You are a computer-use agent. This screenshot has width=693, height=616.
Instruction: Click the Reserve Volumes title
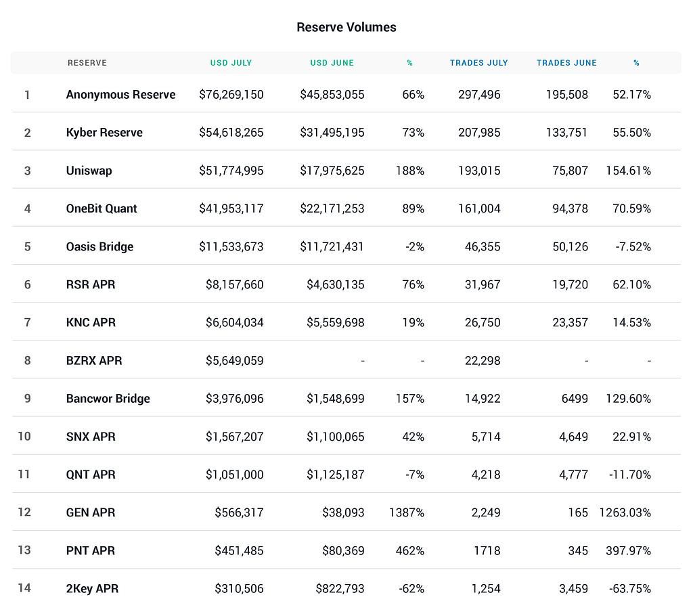pos(346,28)
